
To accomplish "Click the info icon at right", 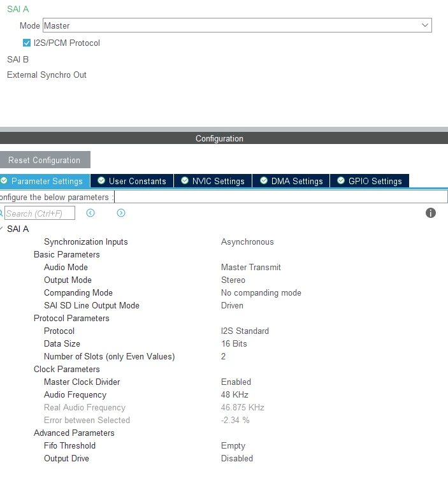I will [430, 213].
